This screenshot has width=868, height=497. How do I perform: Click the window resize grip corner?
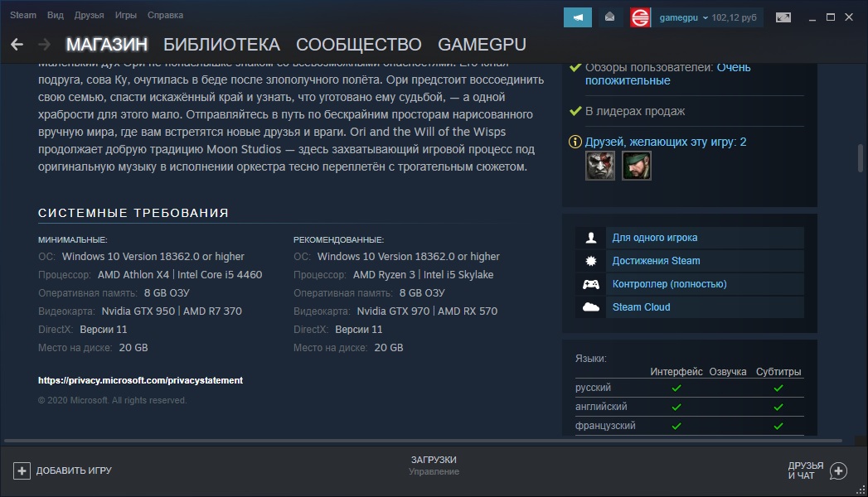tap(861, 490)
